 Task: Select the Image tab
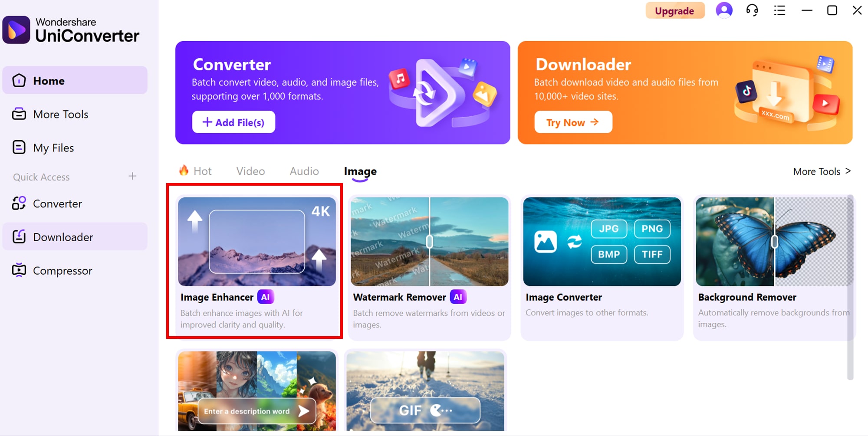tap(360, 172)
